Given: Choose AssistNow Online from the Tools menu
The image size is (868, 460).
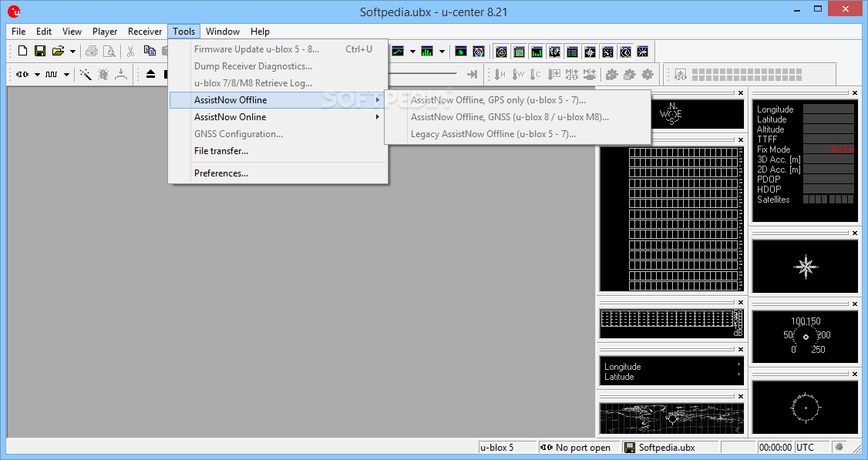Looking at the screenshot, I should coord(278,117).
